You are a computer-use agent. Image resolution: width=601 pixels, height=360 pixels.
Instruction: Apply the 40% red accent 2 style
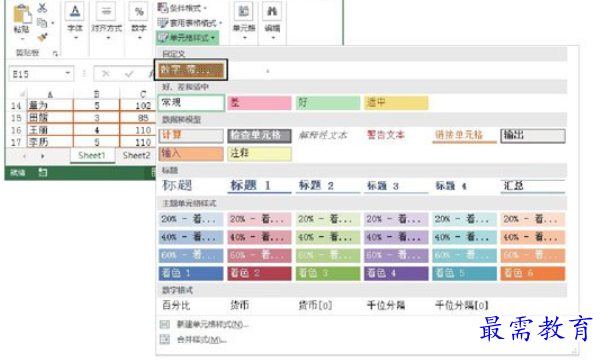pos(259,238)
